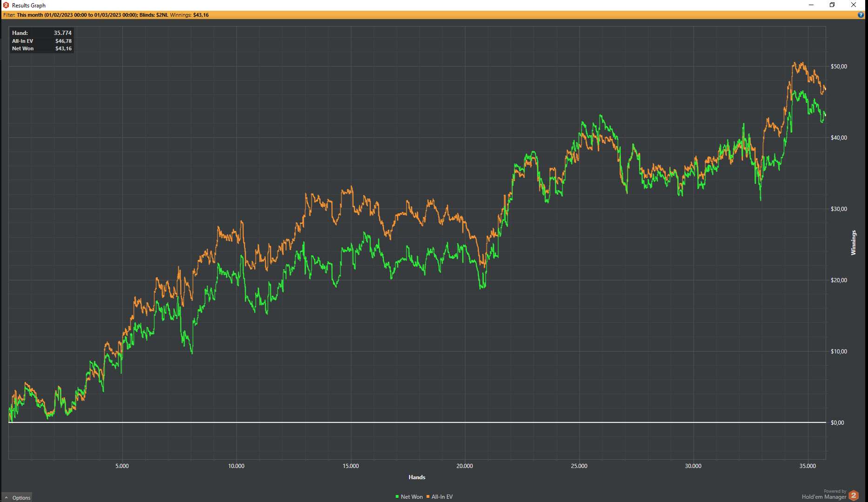Click the 'Winnings: $43,16' filter bar text
Viewport: 868px width, 502px height.
click(x=189, y=15)
